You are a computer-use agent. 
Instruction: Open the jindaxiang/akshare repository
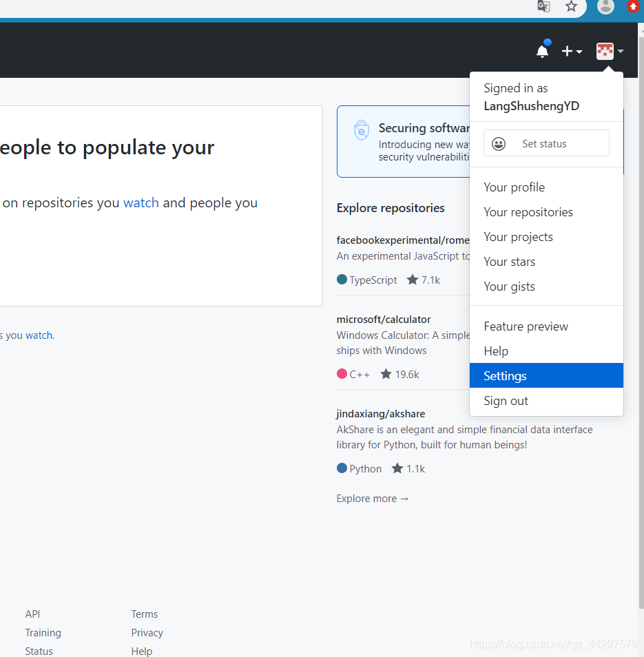380,414
